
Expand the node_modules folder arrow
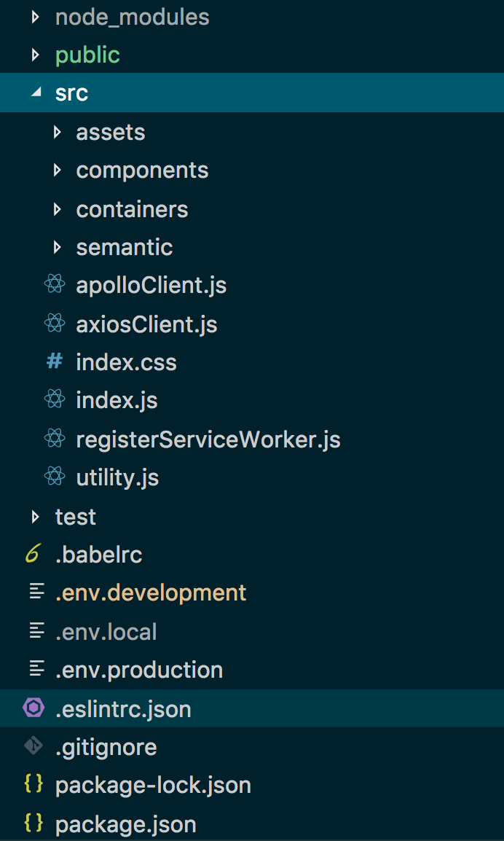35,17
